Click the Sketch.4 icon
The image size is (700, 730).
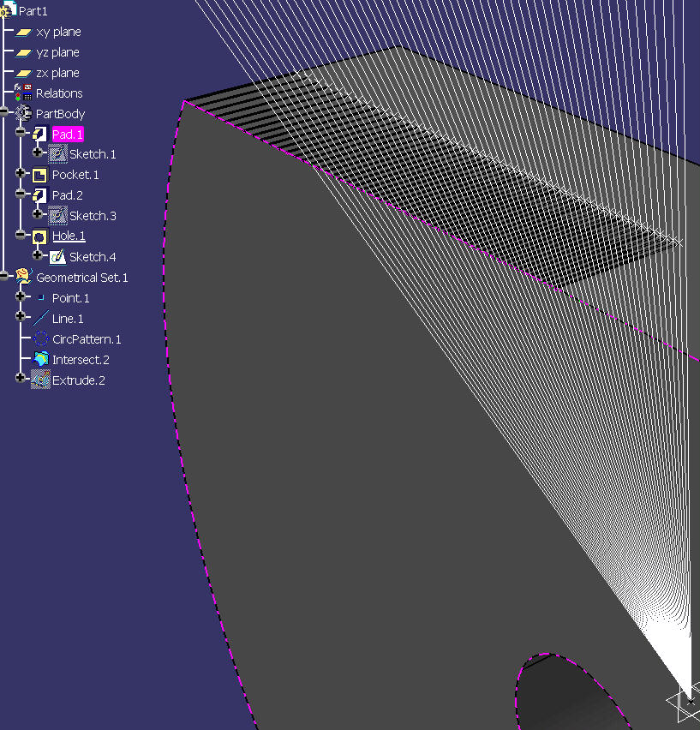tap(57, 256)
